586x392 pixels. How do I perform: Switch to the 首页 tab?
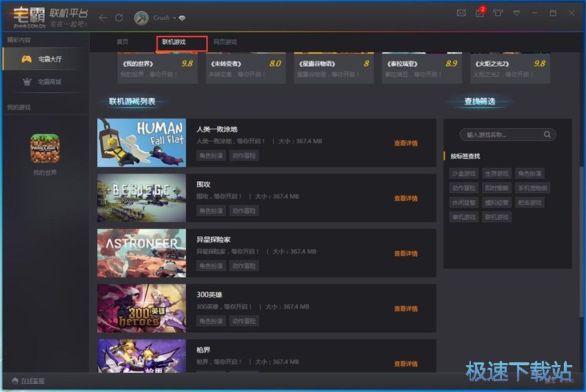(122, 42)
